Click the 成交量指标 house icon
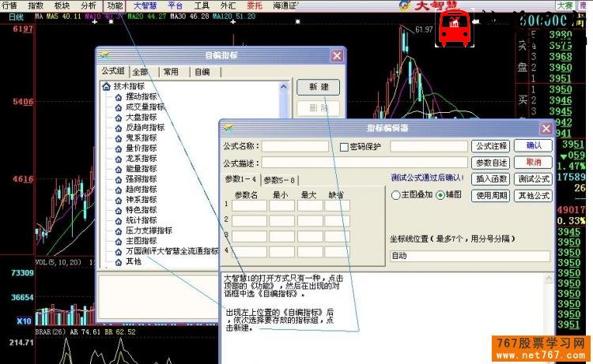This screenshot has height=364, width=593. click(x=118, y=107)
